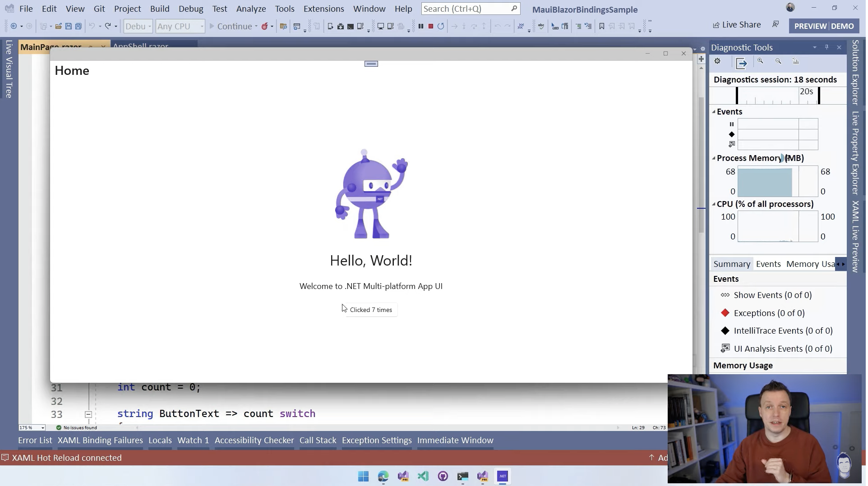Open Windows Terminal from the taskbar
The image size is (868, 486).
coord(462,476)
